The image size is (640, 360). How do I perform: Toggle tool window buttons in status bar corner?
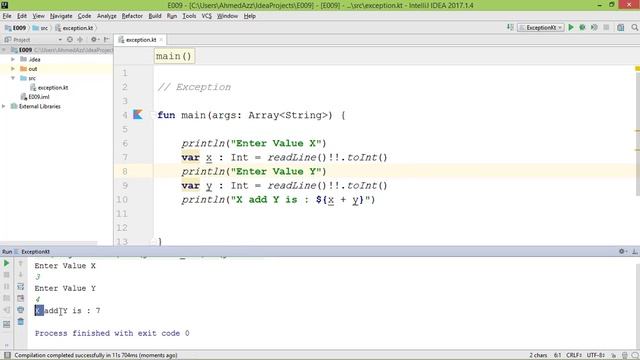pyautogui.click(x=7, y=355)
